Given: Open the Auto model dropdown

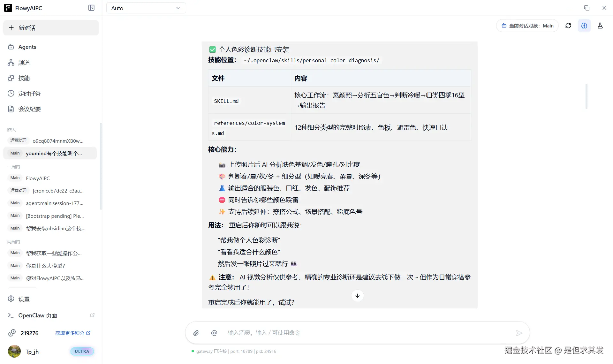Looking at the screenshot, I should click(146, 8).
